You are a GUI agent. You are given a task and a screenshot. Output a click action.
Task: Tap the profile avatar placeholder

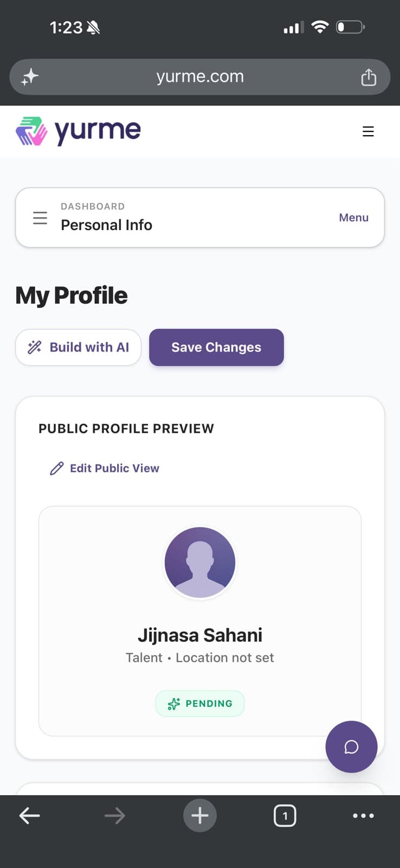[200, 563]
